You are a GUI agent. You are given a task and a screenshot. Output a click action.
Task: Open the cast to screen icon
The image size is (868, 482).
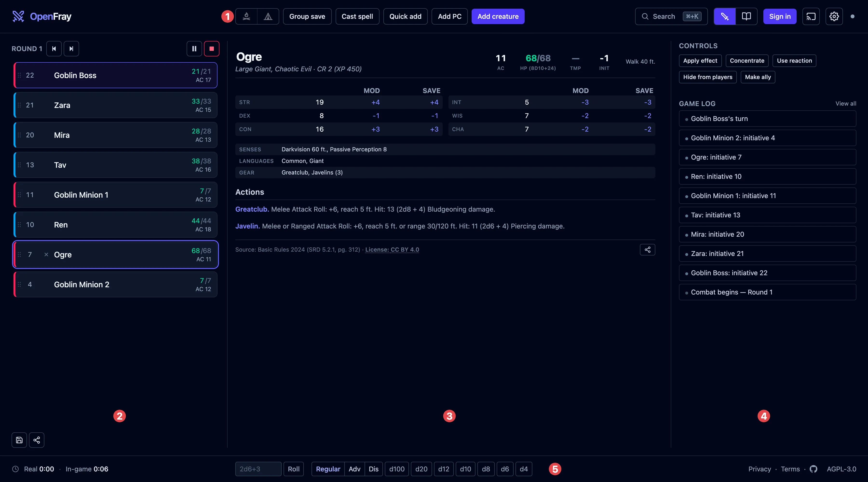coord(811,16)
